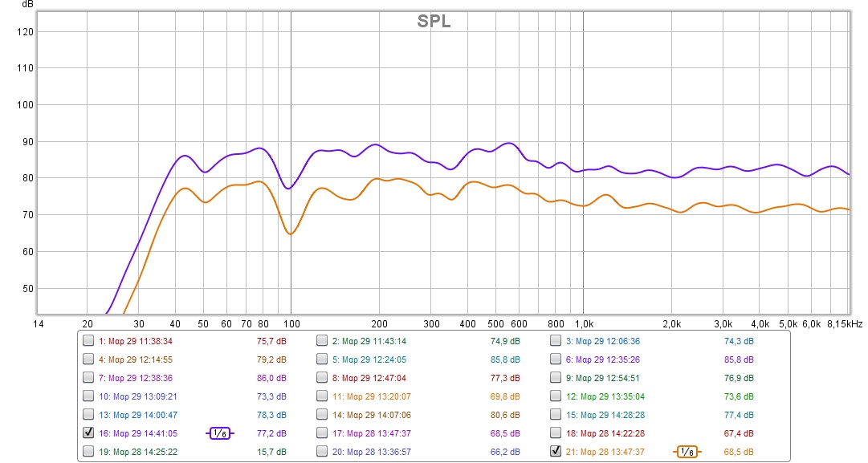Toggle trace 5 Map 29 12:24:05
This screenshot has width=868, height=463.
(322, 359)
